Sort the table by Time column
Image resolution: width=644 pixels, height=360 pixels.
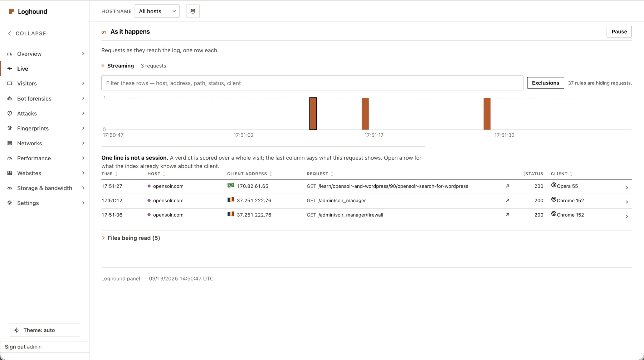[x=109, y=174]
